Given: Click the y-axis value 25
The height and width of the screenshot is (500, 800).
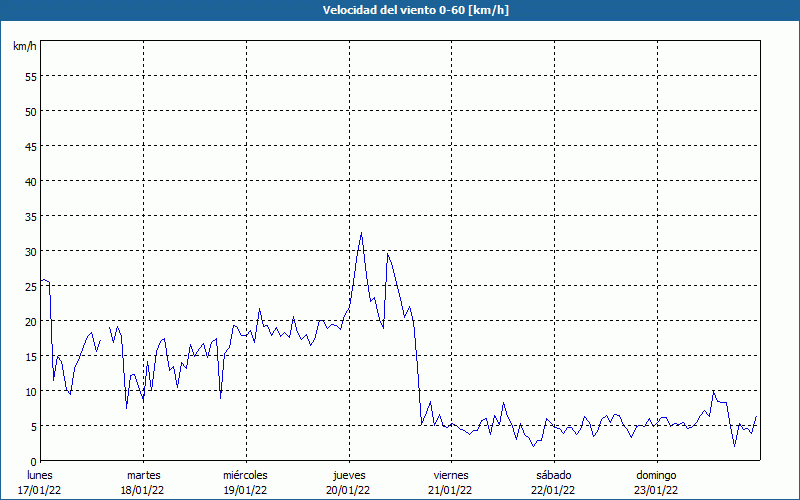Looking at the screenshot, I should point(31,287).
